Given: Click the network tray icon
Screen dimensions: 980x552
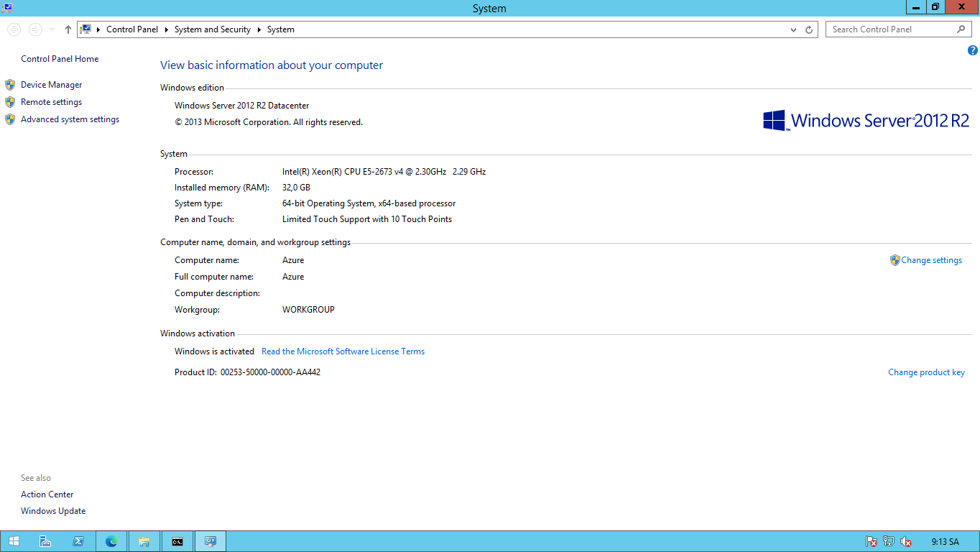Looking at the screenshot, I should pyautogui.click(x=889, y=542).
